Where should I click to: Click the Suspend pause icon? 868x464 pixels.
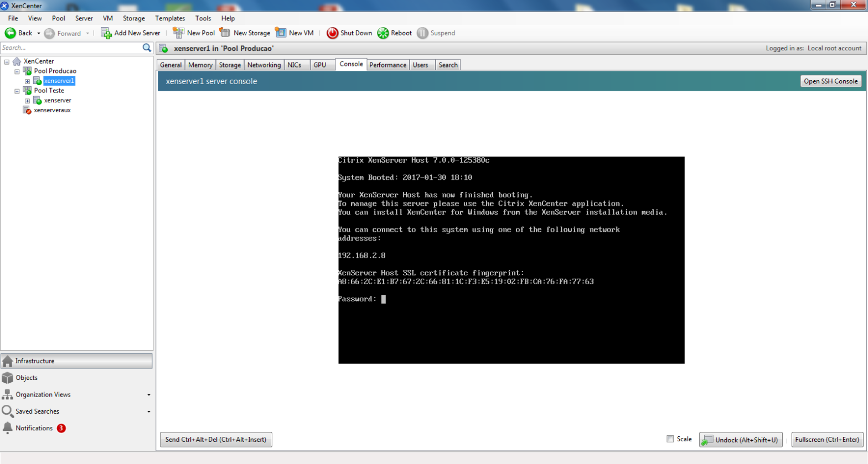point(422,33)
